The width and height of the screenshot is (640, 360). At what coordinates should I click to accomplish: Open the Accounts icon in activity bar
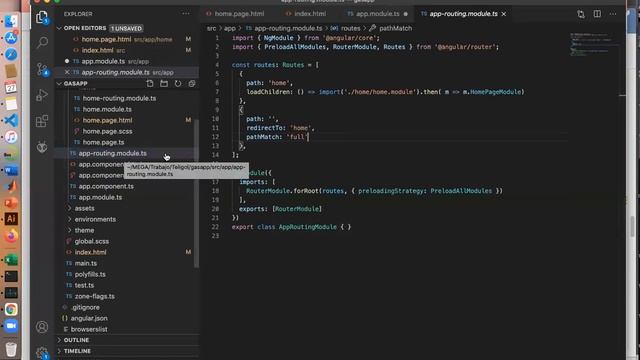[42, 327]
